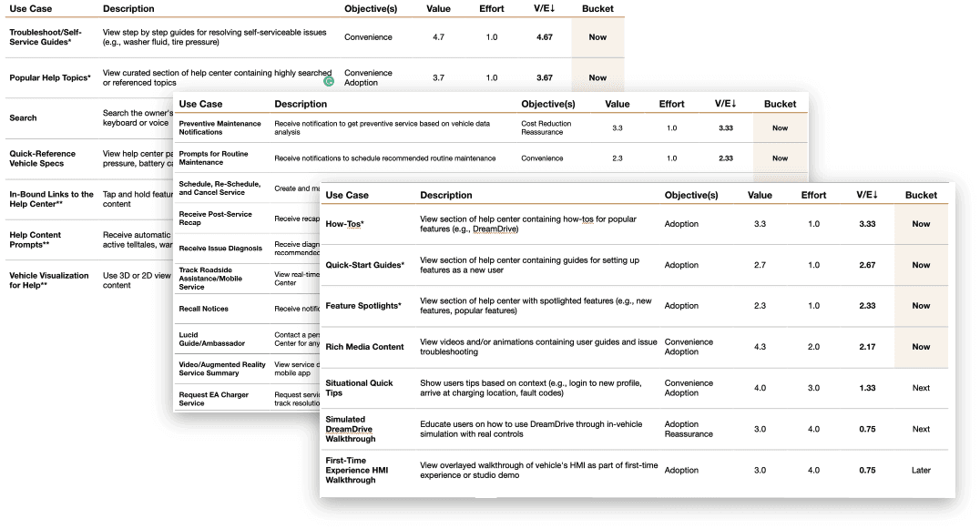Select the 'Quick-Reference Vehicle Specs' use case
This screenshot has width=980, height=529.
(x=43, y=158)
